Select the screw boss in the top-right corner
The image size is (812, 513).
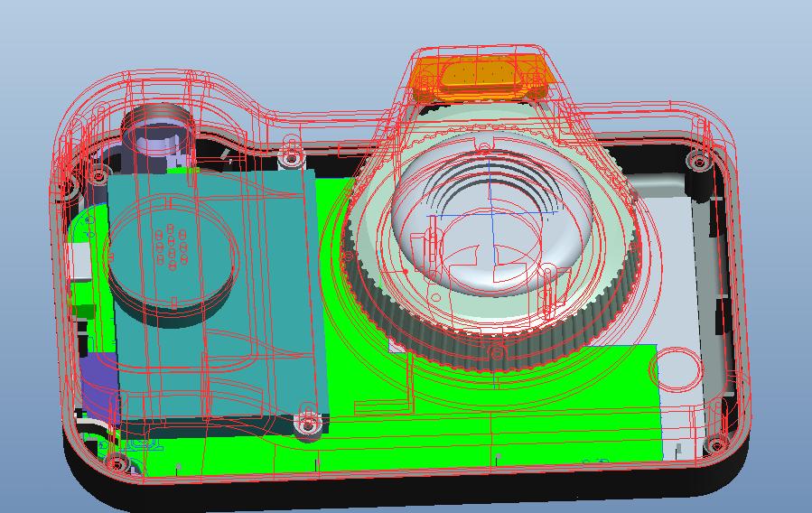click(x=698, y=162)
